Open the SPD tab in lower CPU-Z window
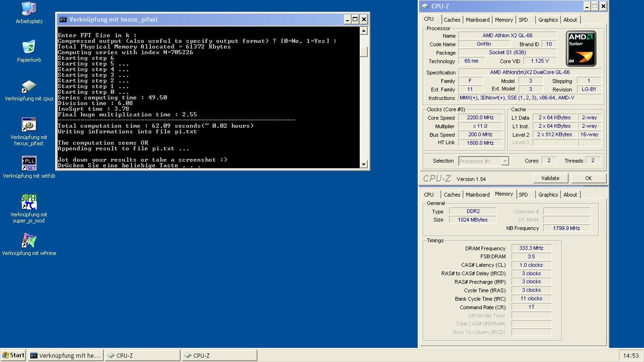This screenshot has height=362, width=644. click(523, 195)
